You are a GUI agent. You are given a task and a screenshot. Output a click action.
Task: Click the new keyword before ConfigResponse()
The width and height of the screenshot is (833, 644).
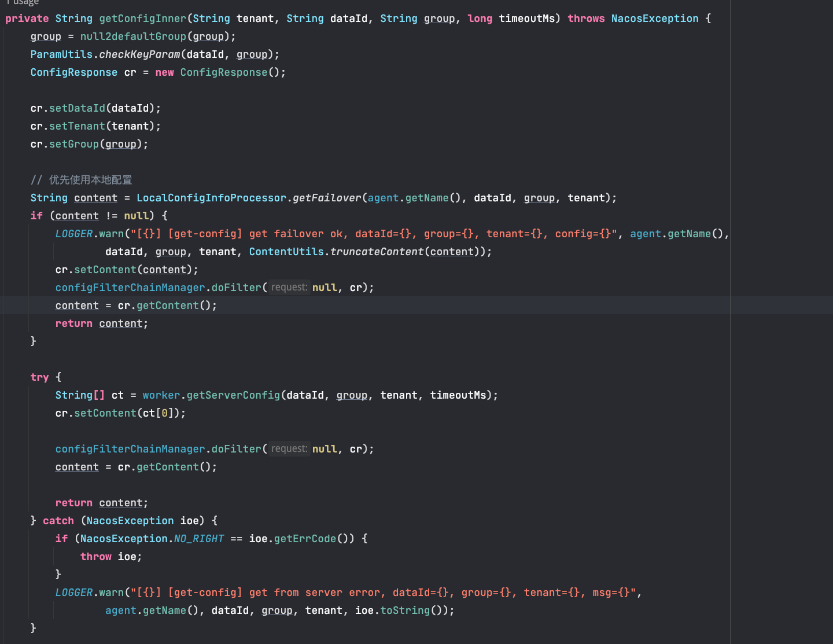[x=164, y=72]
